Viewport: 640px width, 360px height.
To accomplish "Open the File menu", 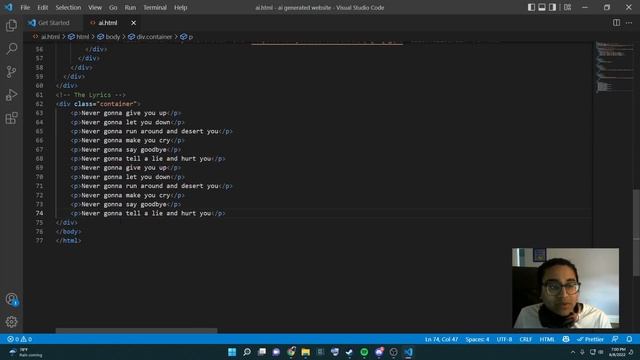I will 25,7.
